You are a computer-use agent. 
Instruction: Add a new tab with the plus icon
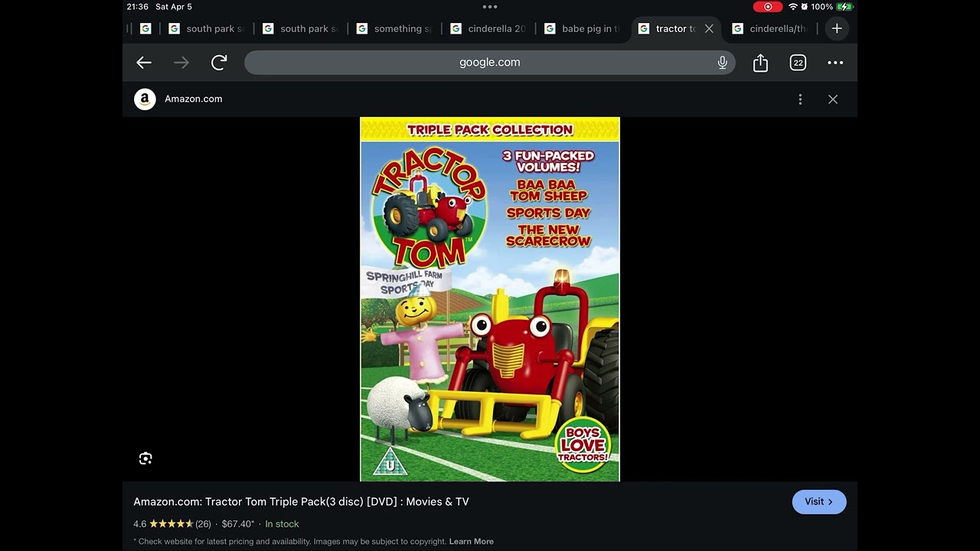(837, 28)
